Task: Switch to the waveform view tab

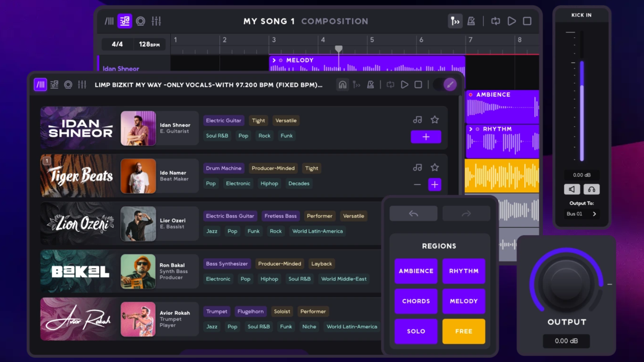Action: [x=110, y=21]
